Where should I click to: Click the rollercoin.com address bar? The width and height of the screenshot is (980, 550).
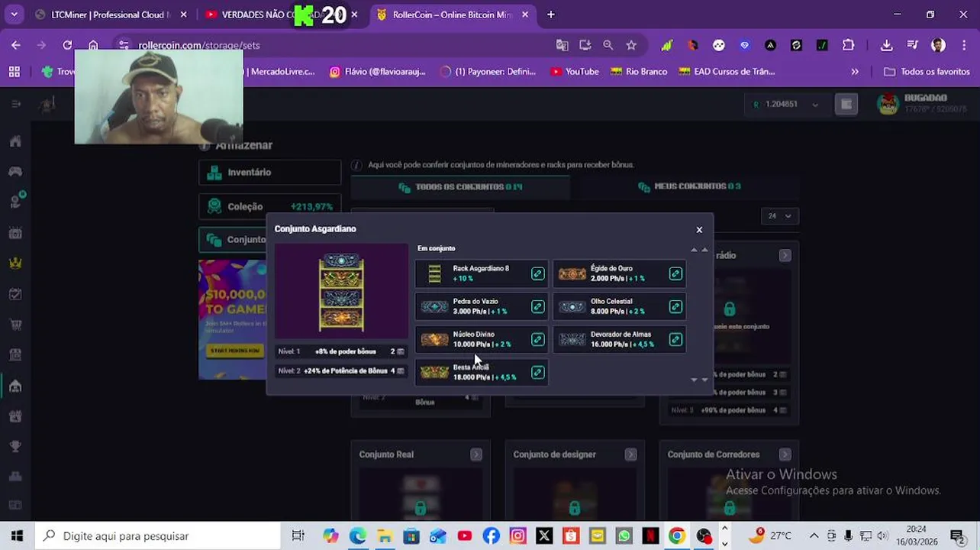[x=336, y=45]
